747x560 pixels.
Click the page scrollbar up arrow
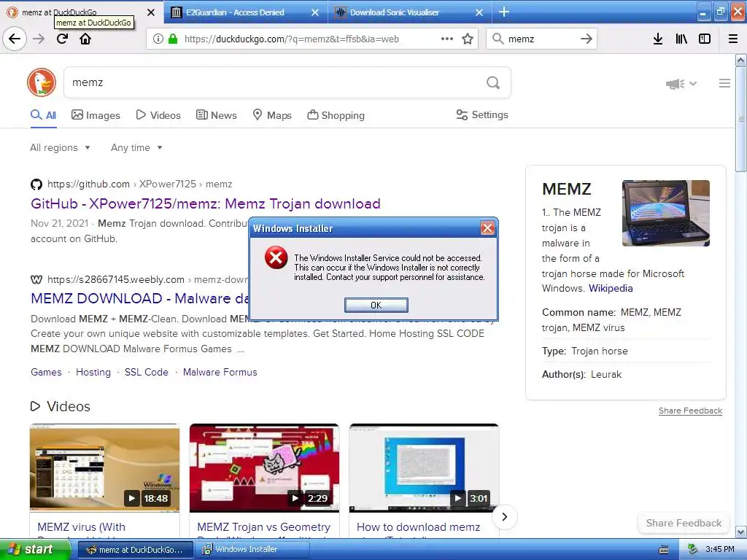click(x=741, y=60)
